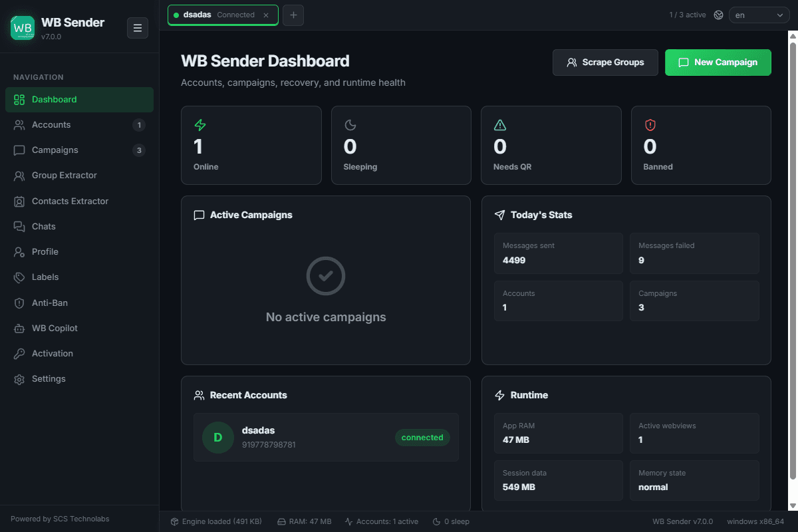Click the Accounts people icon in sidebar
This screenshot has width=798, height=532.
point(19,125)
